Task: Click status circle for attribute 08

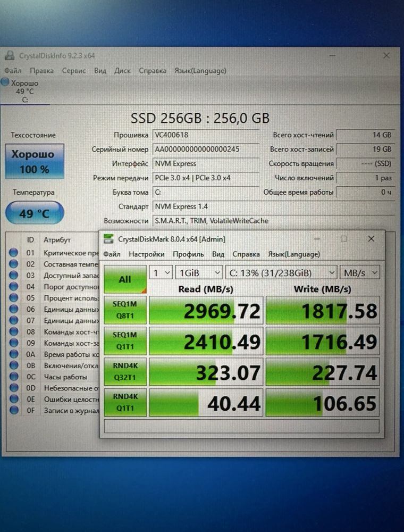Action: (x=14, y=331)
